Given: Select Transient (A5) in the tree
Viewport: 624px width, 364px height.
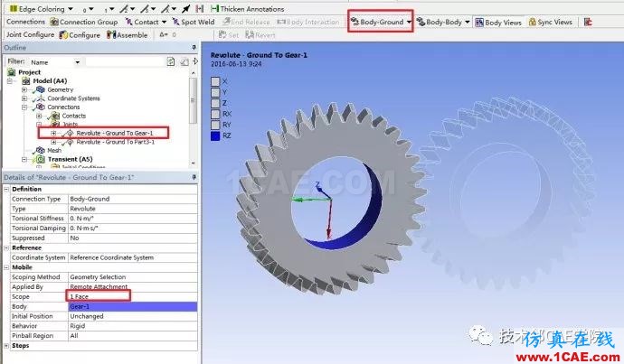Looking at the screenshot, I should coord(70,159).
